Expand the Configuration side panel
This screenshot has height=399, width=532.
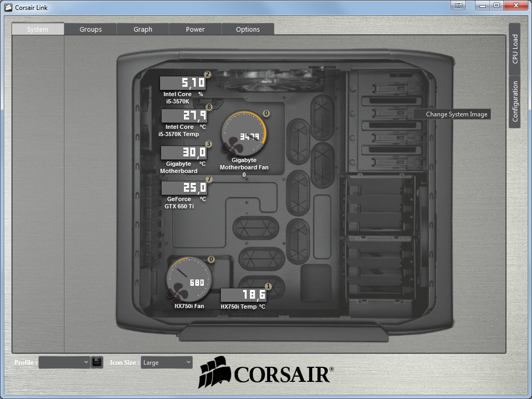[x=515, y=101]
